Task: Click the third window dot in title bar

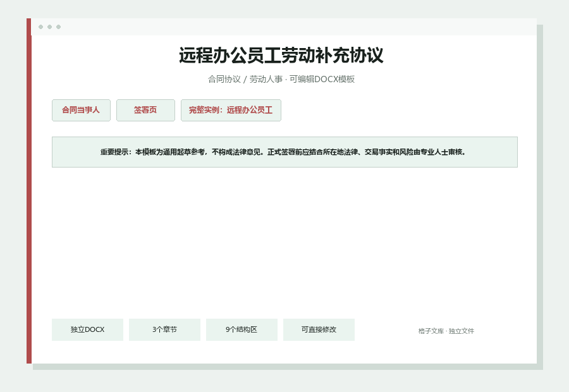Action: tap(58, 27)
